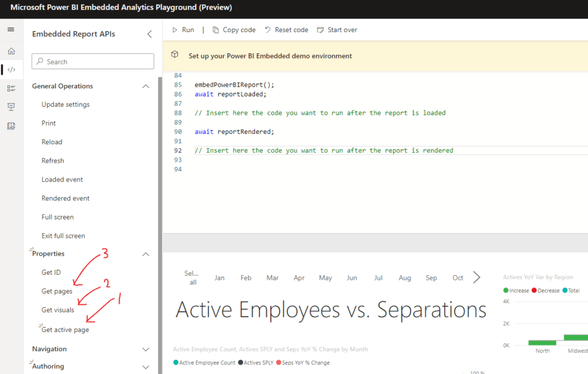Screen dimensions: 588x374
Task: Collapse the General Operations section
Action: 146,86
